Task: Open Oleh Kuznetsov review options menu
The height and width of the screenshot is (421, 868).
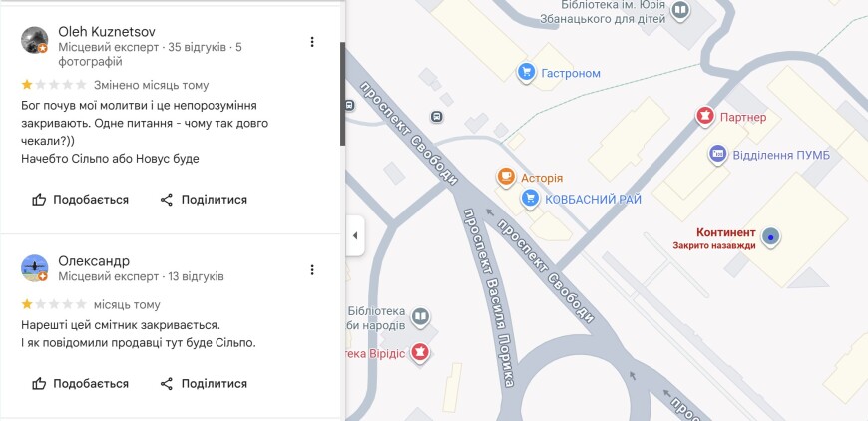Action: [x=312, y=42]
